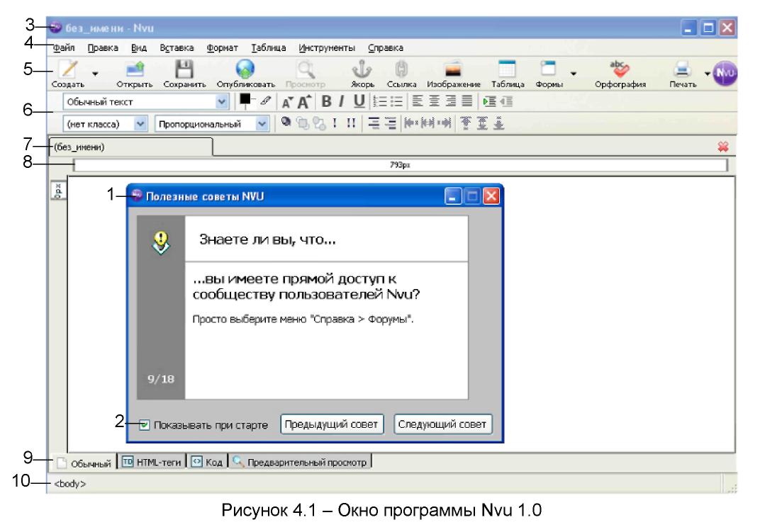Viewport: 760px width, 532px height.
Task: Align text left with the toolbar icon
Action: [418, 101]
